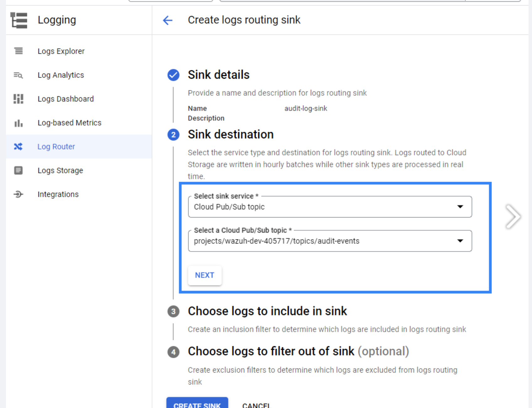Image resolution: width=532 pixels, height=408 pixels.
Task: Click the Pub/Sub topic dropdown arrow
Action: 460,241
